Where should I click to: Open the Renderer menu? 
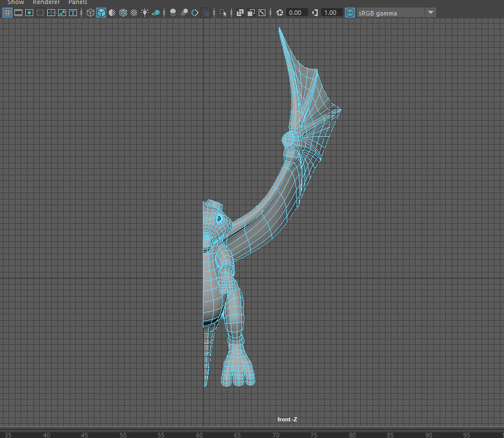pyautogui.click(x=46, y=2)
